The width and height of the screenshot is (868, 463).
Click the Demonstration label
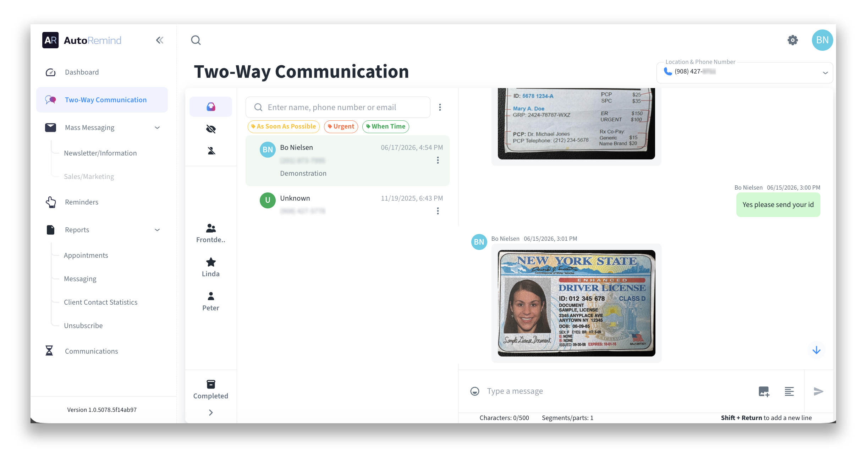point(303,173)
